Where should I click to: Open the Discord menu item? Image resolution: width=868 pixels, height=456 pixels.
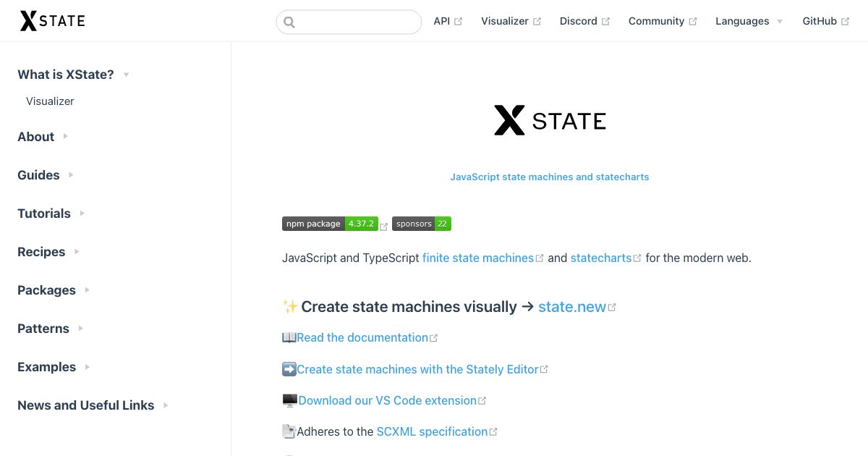579,21
